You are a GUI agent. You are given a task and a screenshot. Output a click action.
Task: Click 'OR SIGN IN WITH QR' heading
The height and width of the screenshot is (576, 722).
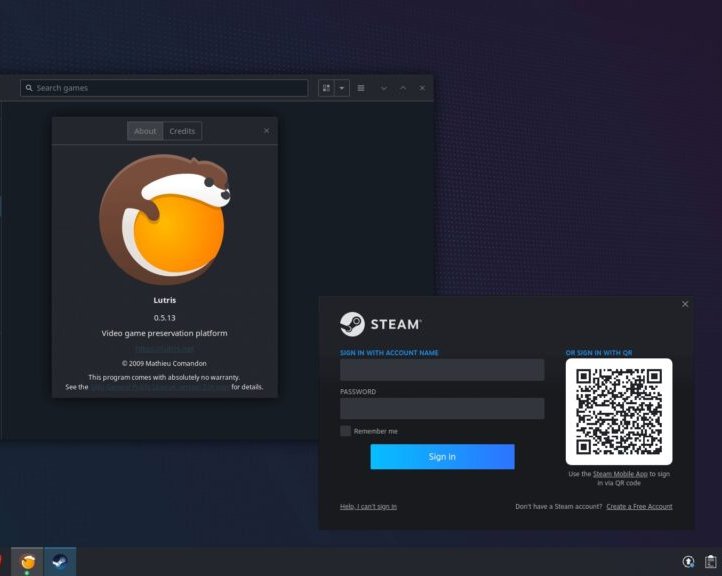click(x=599, y=353)
